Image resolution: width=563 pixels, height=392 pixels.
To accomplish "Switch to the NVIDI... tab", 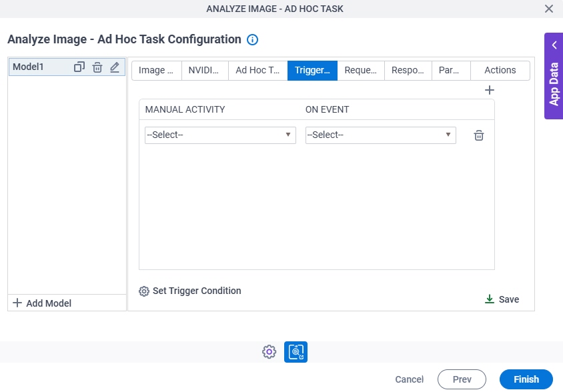I will (205, 71).
